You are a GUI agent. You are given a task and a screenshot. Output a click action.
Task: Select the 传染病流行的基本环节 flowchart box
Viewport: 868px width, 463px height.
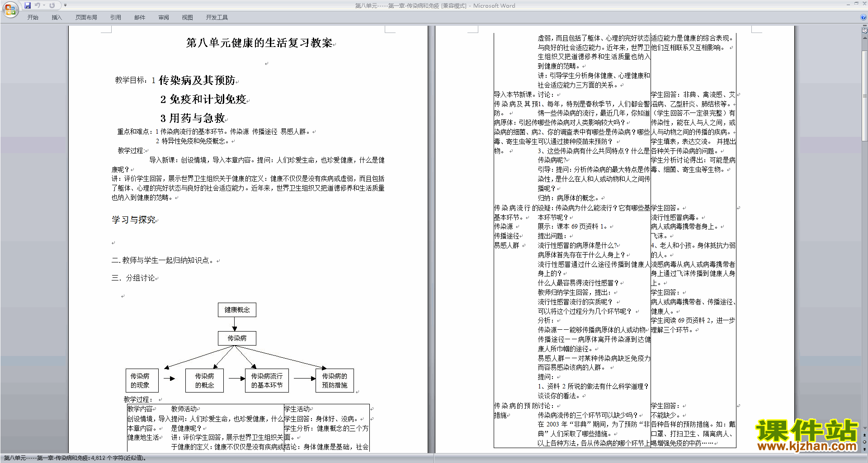click(x=267, y=380)
